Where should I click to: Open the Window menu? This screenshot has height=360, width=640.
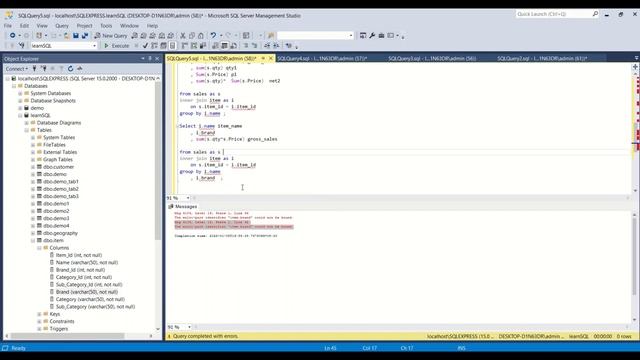[129, 26]
